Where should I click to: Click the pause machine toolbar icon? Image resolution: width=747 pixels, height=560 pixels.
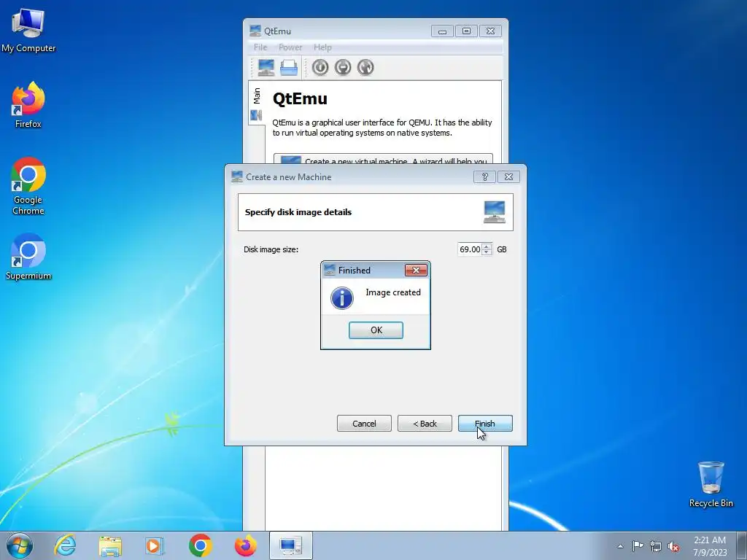pos(343,67)
